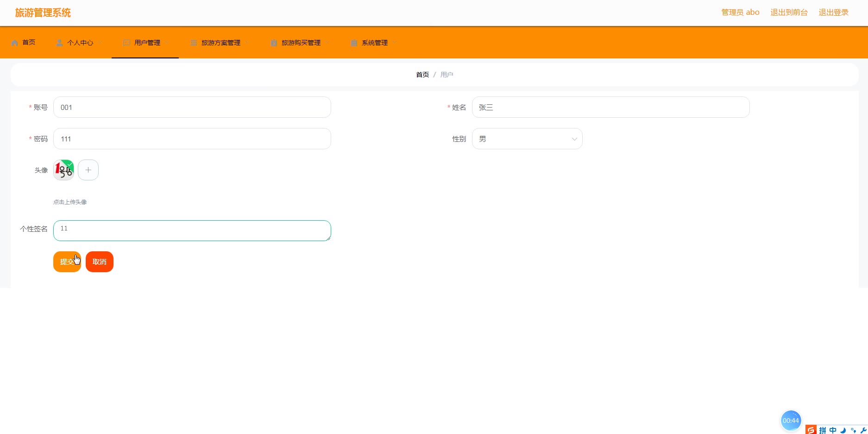This screenshot has height=434, width=868.
Task: Focus the 姓名 input field containing 张三
Action: pos(610,107)
